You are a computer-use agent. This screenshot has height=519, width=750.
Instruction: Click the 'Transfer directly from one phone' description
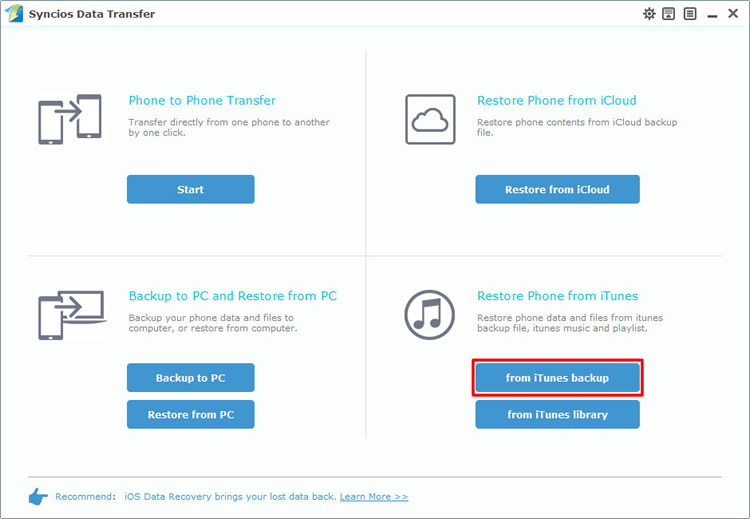[229, 127]
